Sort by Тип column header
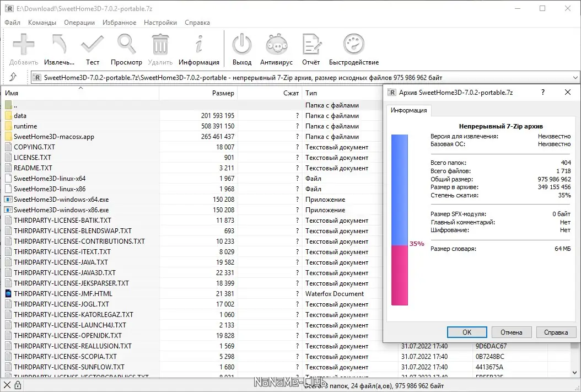The height and width of the screenshot is (392, 581). (x=342, y=93)
